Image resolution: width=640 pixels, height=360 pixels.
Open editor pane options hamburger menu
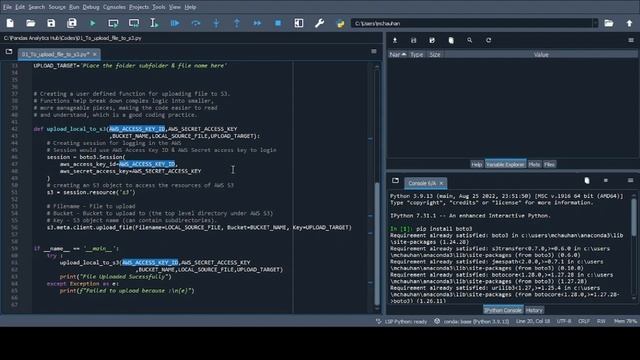tap(374, 51)
